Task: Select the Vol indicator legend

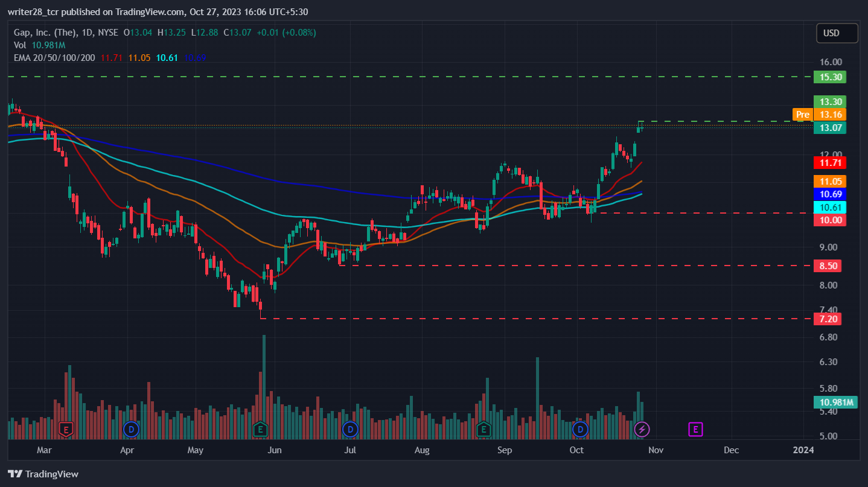Action: tap(20, 45)
